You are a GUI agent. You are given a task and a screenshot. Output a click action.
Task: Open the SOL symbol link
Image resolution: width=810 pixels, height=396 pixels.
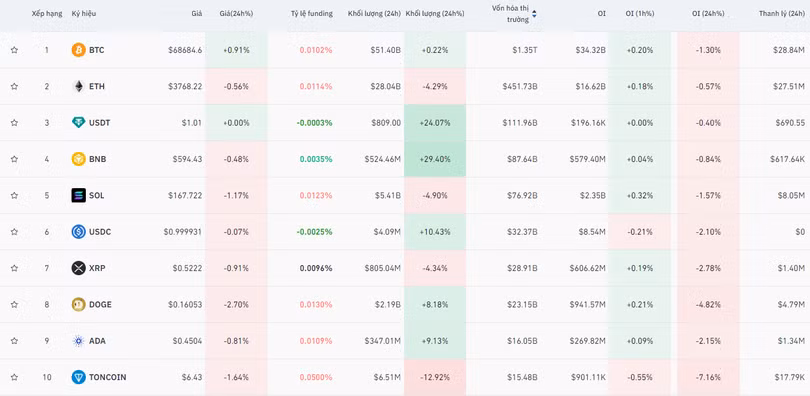click(97, 195)
